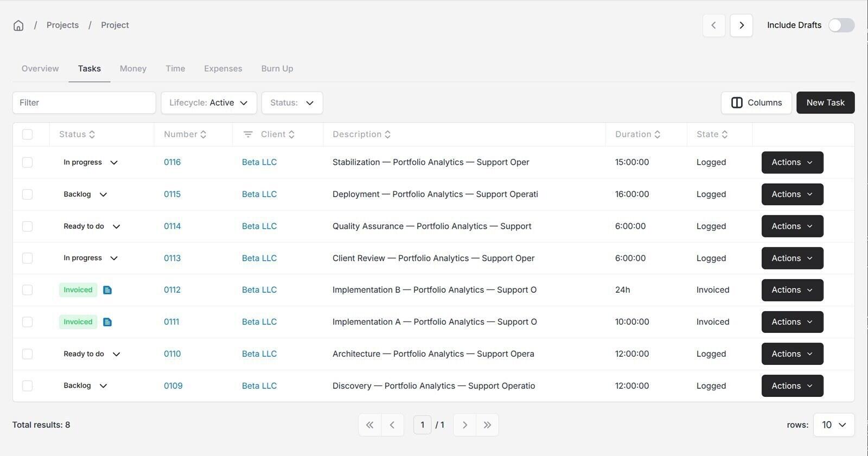The height and width of the screenshot is (456, 868).
Task: Open invoice document icon for task 0111
Action: [x=107, y=322]
